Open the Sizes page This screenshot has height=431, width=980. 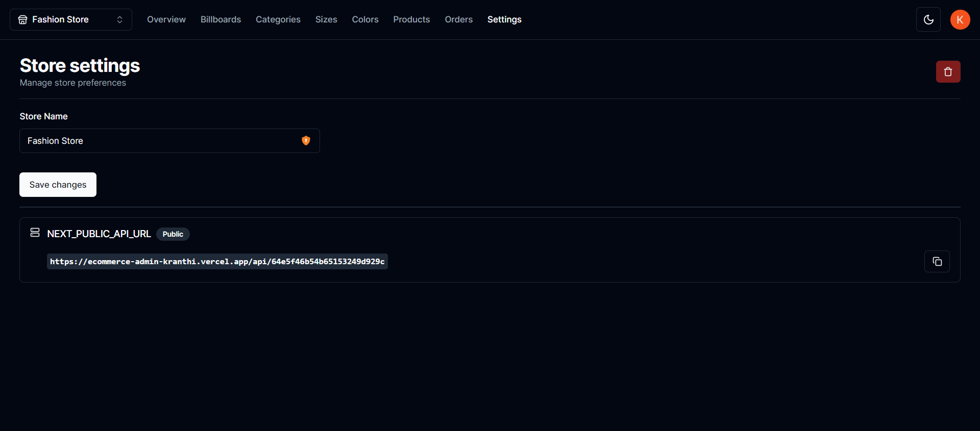326,19
